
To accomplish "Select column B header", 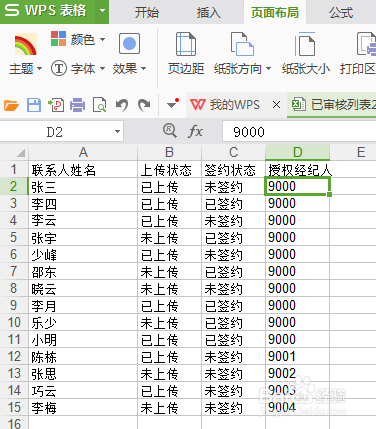I will click(169, 152).
